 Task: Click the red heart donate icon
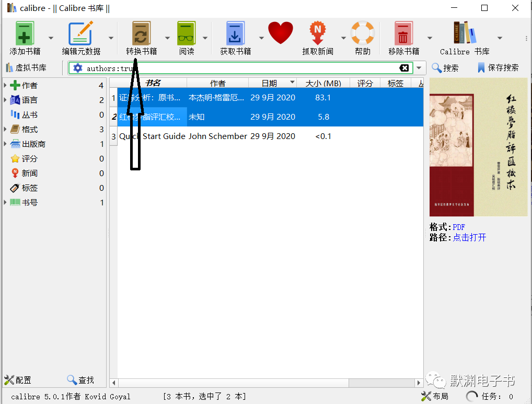coord(281,33)
